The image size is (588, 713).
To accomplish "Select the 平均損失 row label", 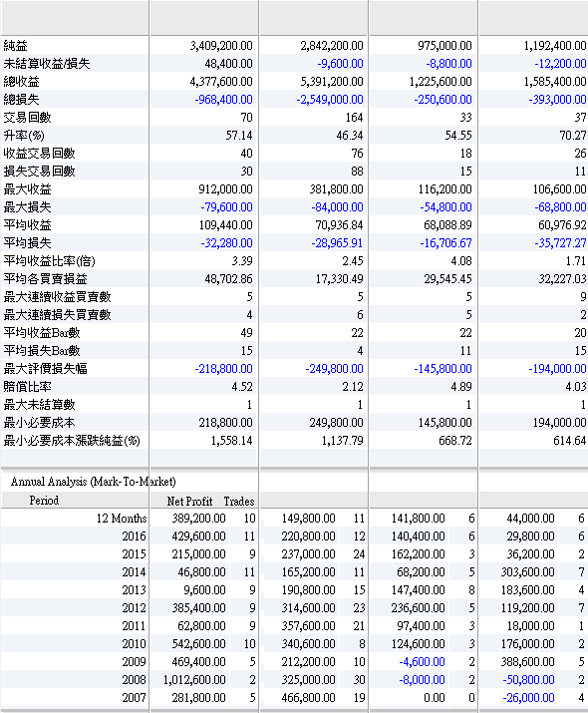I will 27,243.
